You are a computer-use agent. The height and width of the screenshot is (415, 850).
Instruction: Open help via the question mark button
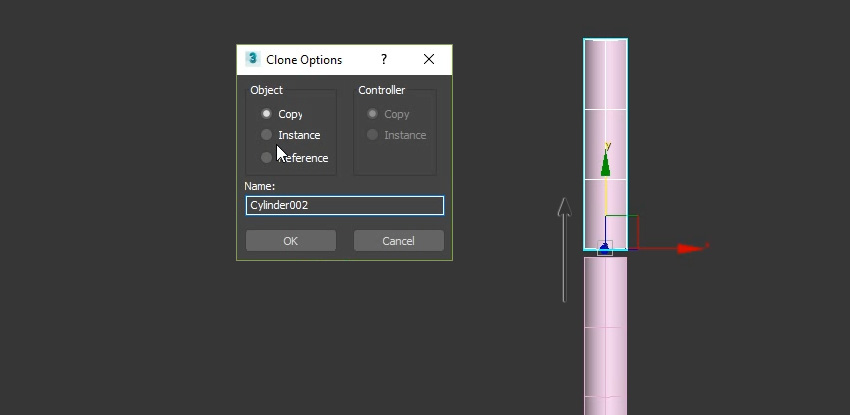point(384,60)
